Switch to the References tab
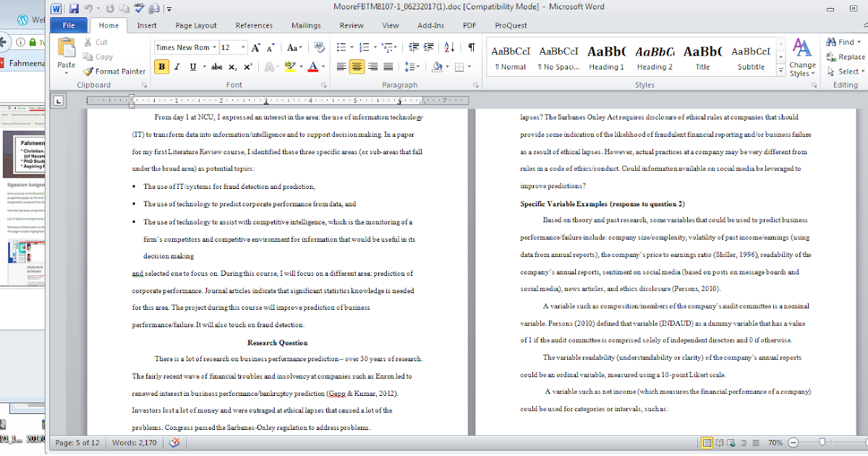 tap(254, 25)
